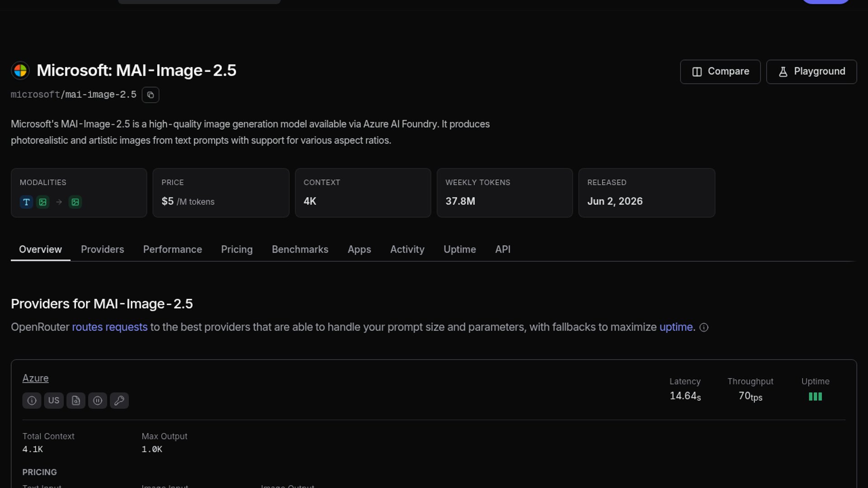Click Azure provider info icon badge
Screen dimensions: 868x488
click(x=32, y=400)
